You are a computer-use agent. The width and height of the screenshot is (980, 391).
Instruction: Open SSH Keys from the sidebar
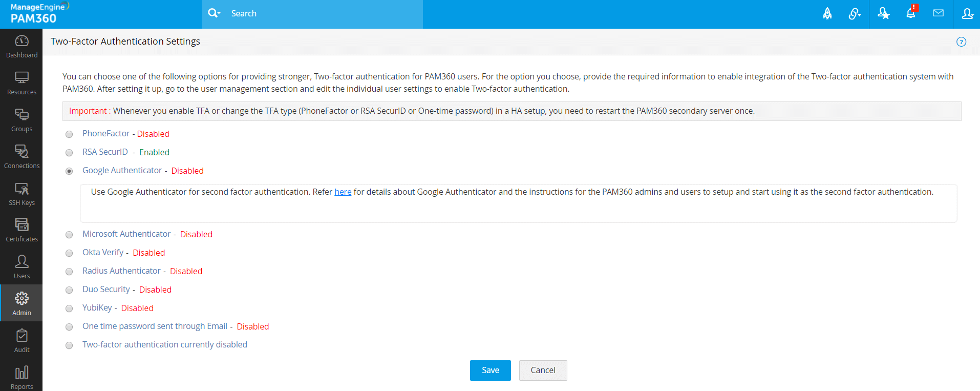(22, 194)
